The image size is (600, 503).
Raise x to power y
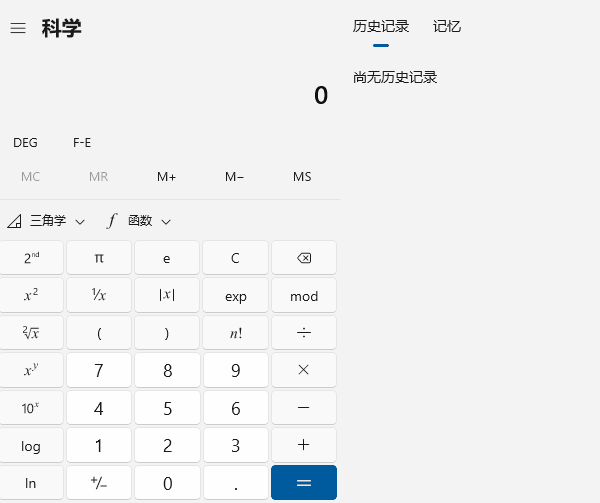pyautogui.click(x=31, y=370)
